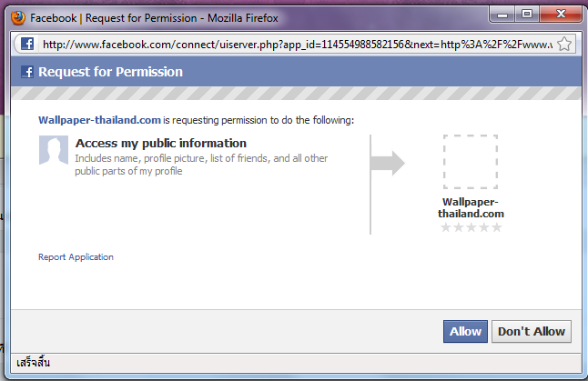Click the Access my public information heading
The width and height of the screenshot is (588, 381).
(161, 143)
